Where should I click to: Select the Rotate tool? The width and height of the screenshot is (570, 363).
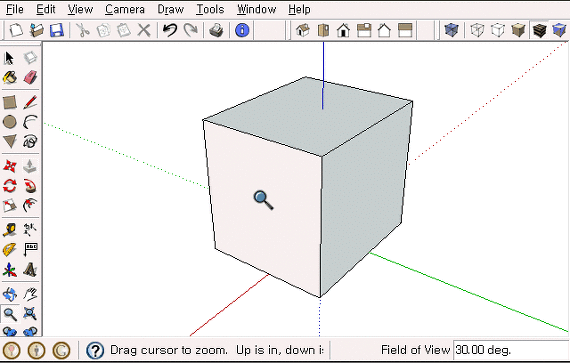(10, 186)
